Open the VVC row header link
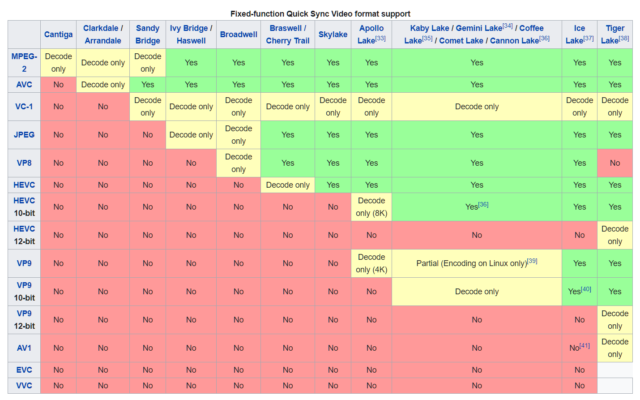This screenshot has width=640, height=400. [x=24, y=385]
